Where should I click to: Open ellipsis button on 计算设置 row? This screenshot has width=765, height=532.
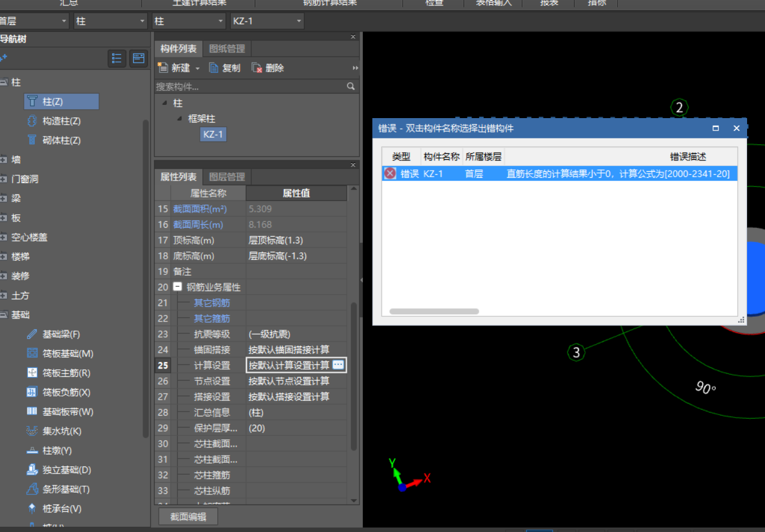pos(338,365)
